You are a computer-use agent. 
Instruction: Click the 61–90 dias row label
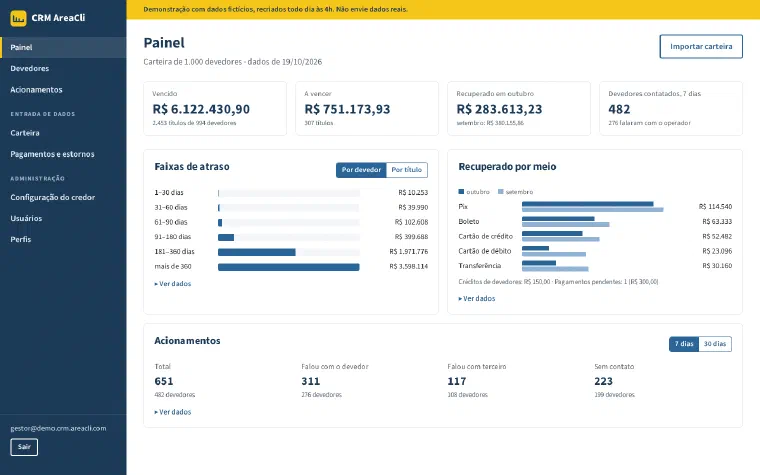point(171,222)
